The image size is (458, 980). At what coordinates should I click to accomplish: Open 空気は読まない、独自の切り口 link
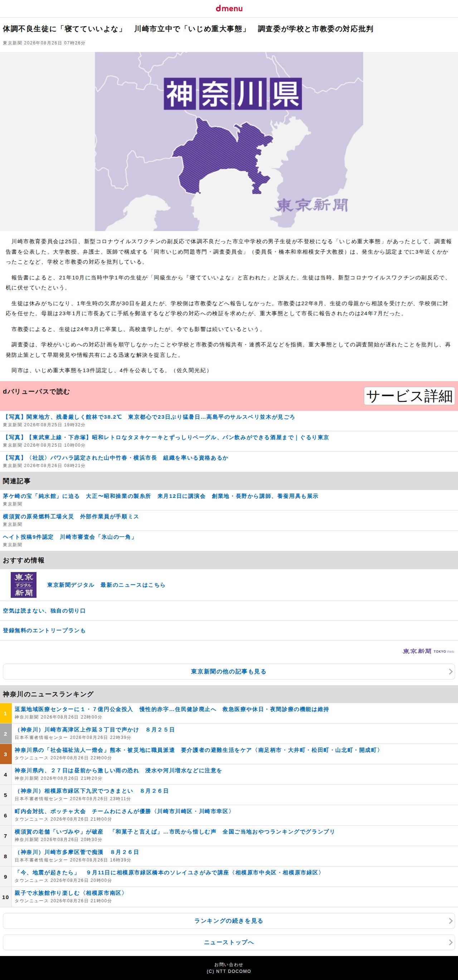(x=44, y=611)
